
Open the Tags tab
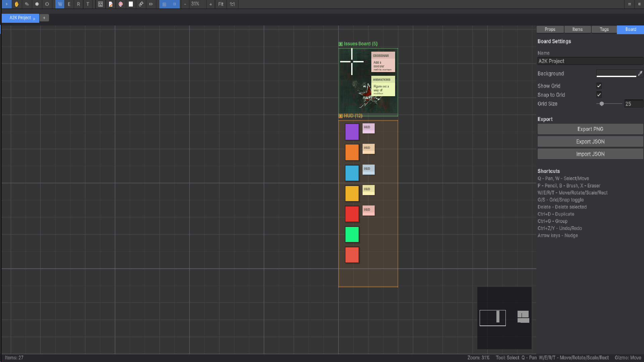pyautogui.click(x=604, y=29)
